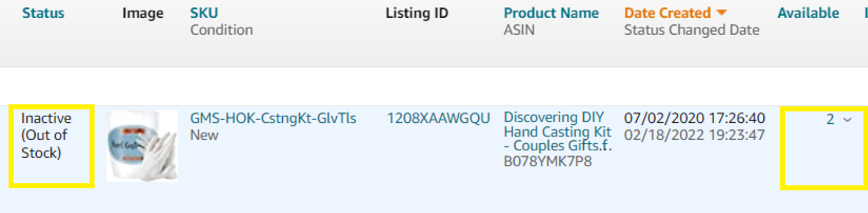
Task: Click the Inactive (Out of Stock) status
Action: click(46, 135)
